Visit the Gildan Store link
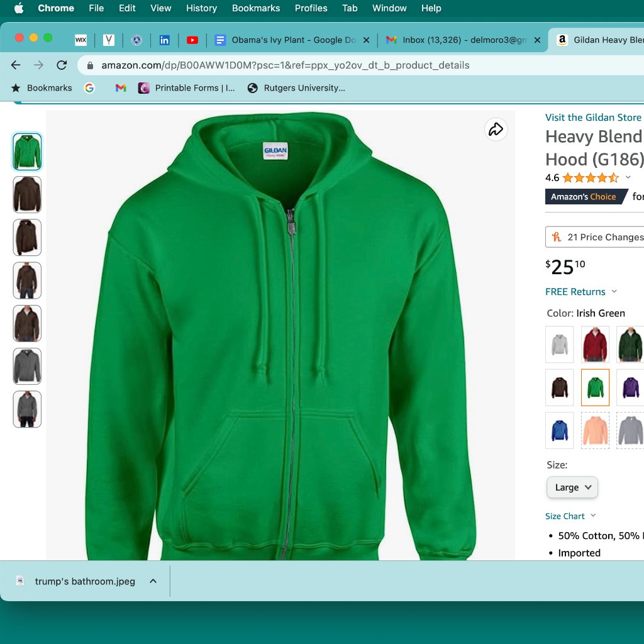 [x=592, y=118]
